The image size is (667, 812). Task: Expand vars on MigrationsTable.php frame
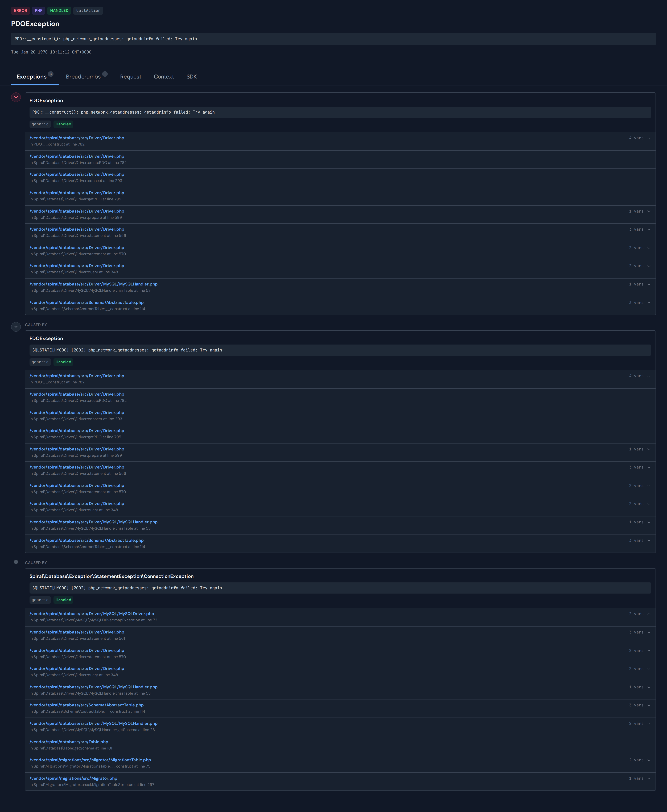click(x=649, y=760)
